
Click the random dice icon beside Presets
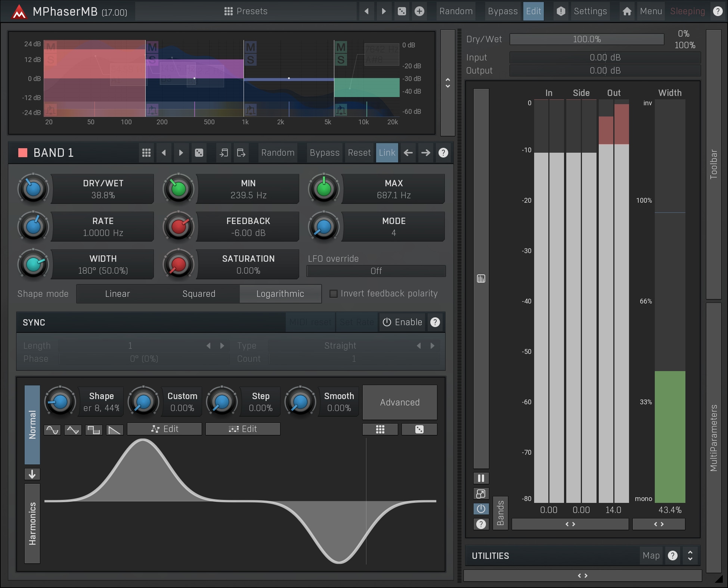tap(402, 11)
